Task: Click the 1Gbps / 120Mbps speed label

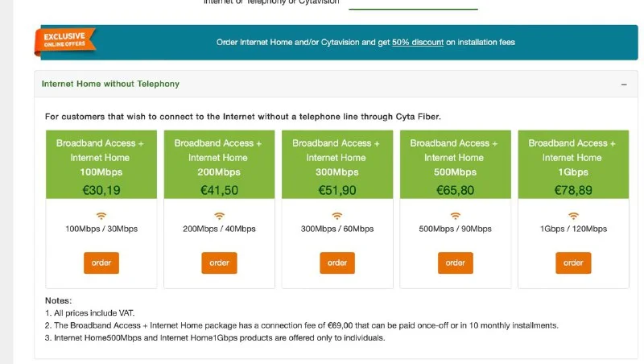Action: click(573, 229)
